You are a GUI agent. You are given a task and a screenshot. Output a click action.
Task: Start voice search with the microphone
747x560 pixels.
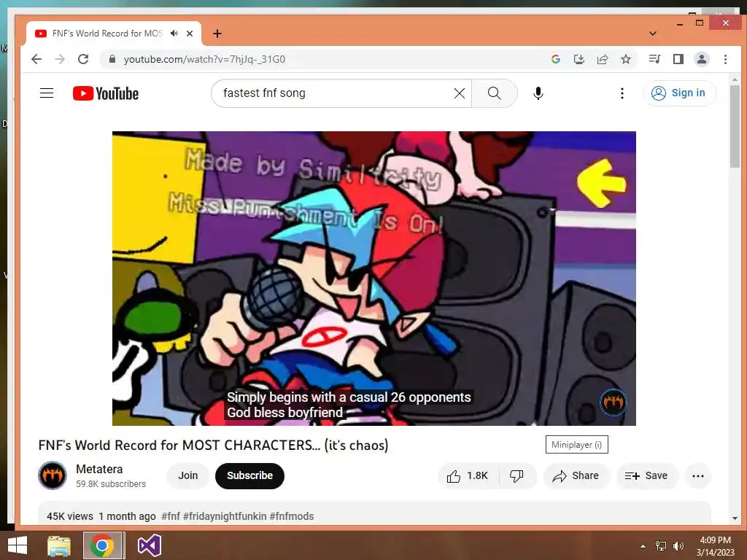[538, 93]
